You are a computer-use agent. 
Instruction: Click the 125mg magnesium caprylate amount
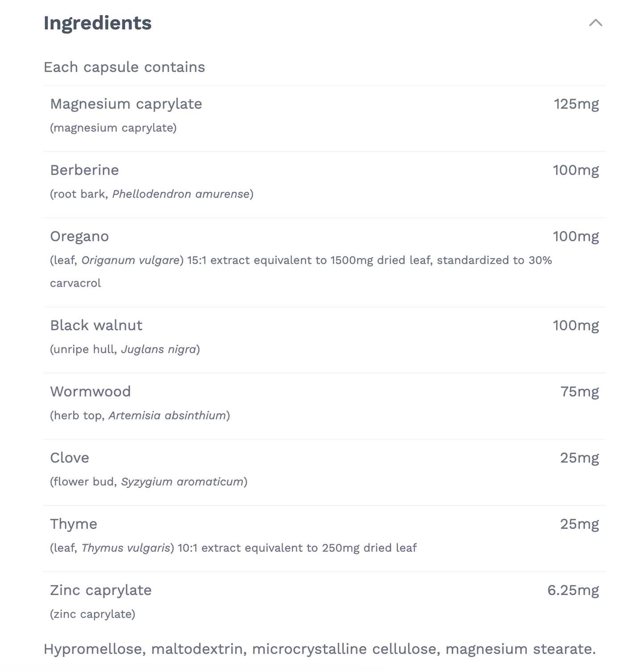[x=576, y=104]
